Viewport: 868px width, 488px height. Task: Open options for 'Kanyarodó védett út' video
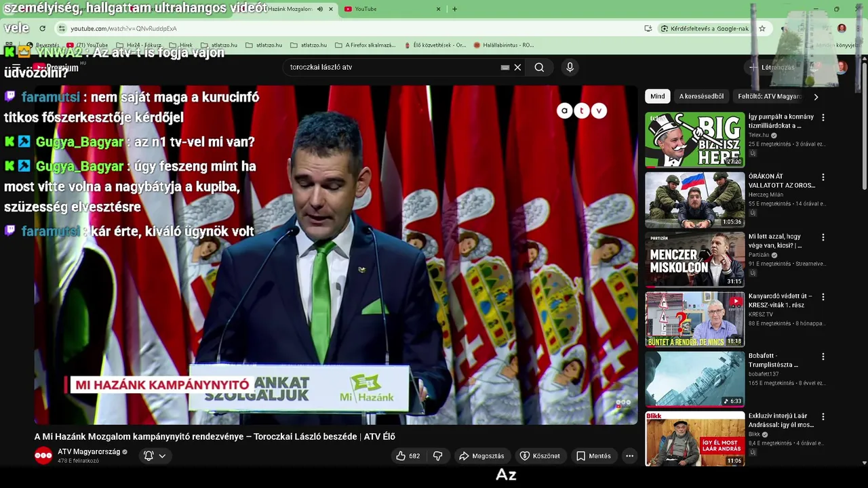(x=823, y=297)
